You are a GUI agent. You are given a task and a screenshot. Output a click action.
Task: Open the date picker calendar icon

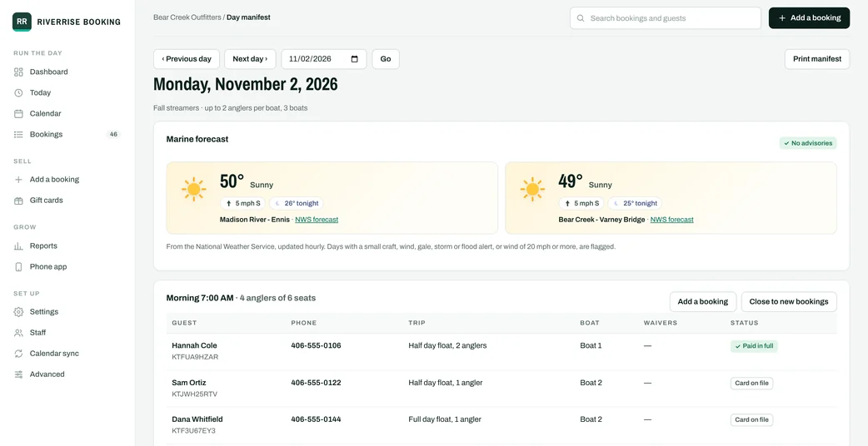pos(355,59)
